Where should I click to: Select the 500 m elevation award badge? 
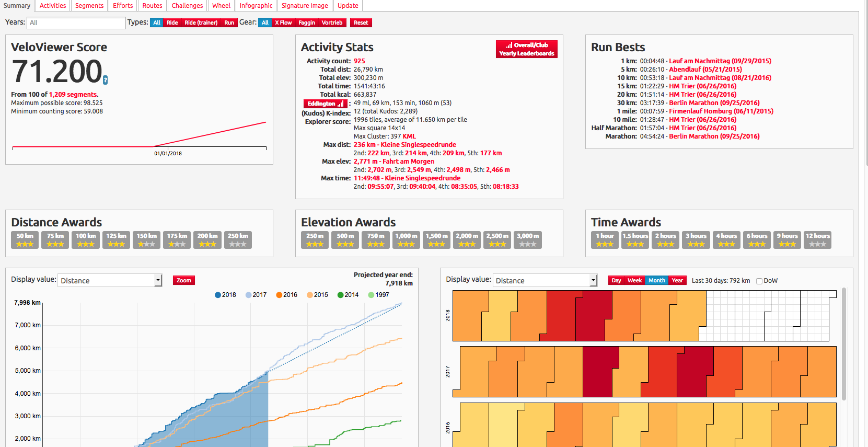345,240
